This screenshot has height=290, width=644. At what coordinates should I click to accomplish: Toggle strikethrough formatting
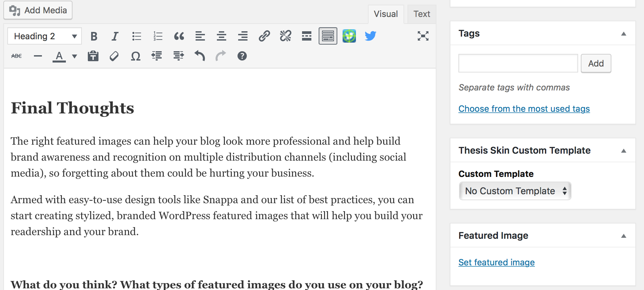point(17,56)
